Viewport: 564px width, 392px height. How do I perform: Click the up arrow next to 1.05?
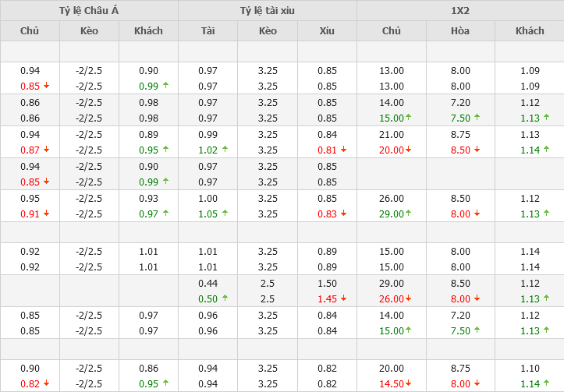(x=225, y=214)
